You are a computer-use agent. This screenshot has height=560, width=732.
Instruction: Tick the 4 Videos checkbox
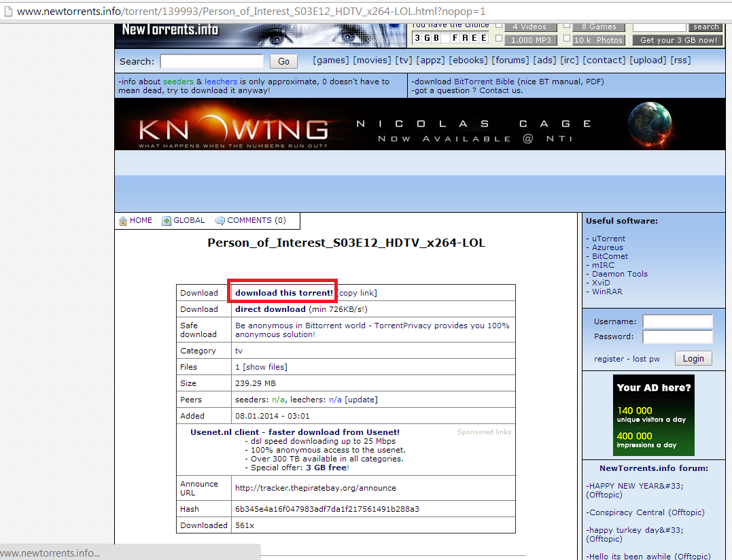[499, 25]
